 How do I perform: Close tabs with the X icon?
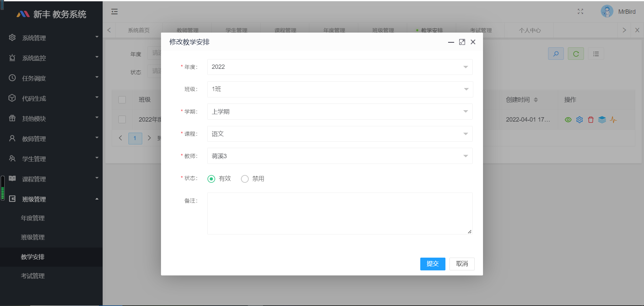click(x=637, y=30)
